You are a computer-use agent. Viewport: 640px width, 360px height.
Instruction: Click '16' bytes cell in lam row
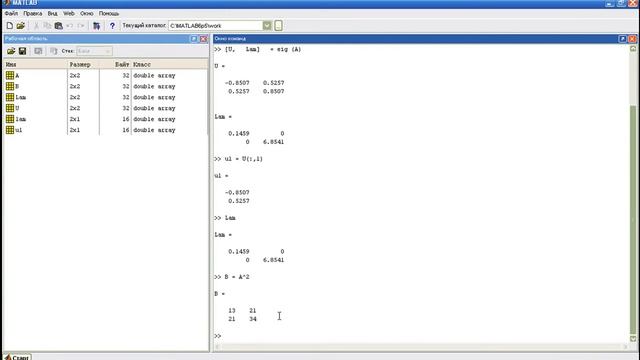click(125, 119)
